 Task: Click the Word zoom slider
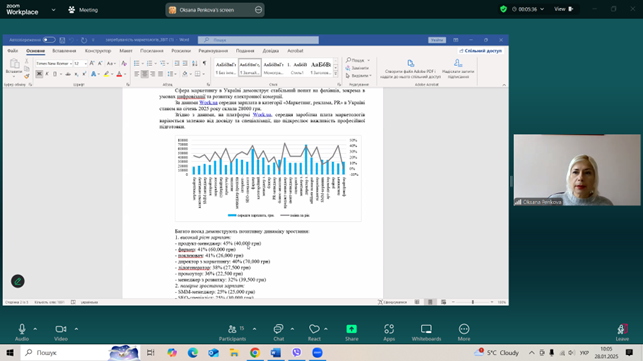click(472, 302)
